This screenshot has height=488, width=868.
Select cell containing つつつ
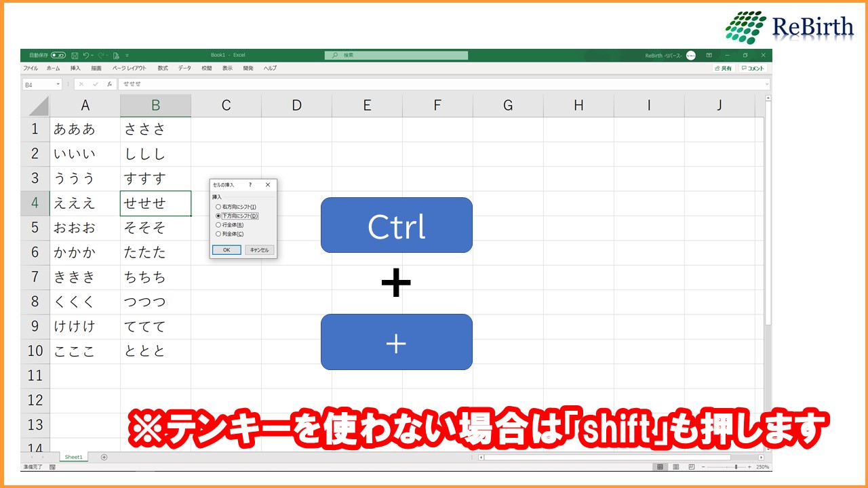[155, 301]
